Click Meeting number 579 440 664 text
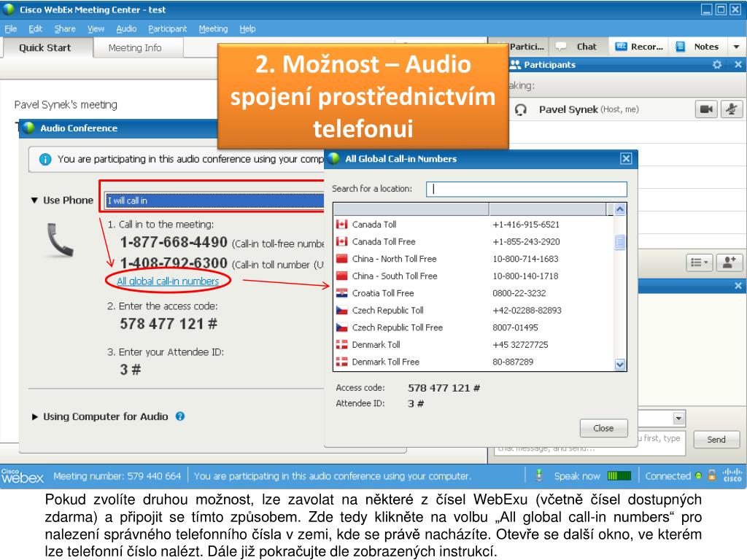The height and width of the screenshot is (560, 747). pos(117,475)
